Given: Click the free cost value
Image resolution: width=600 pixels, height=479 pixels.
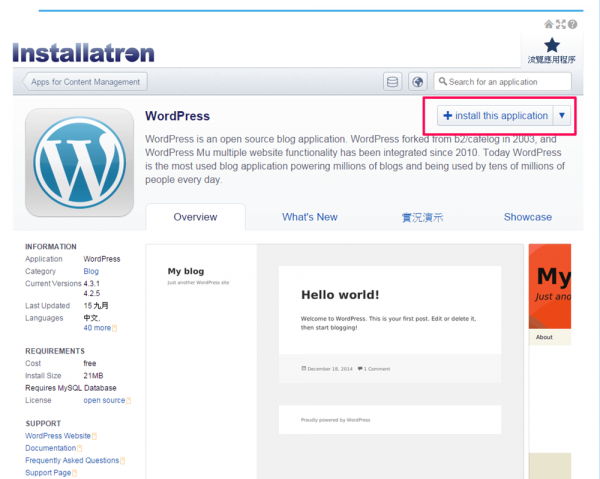Looking at the screenshot, I should coord(90,363).
